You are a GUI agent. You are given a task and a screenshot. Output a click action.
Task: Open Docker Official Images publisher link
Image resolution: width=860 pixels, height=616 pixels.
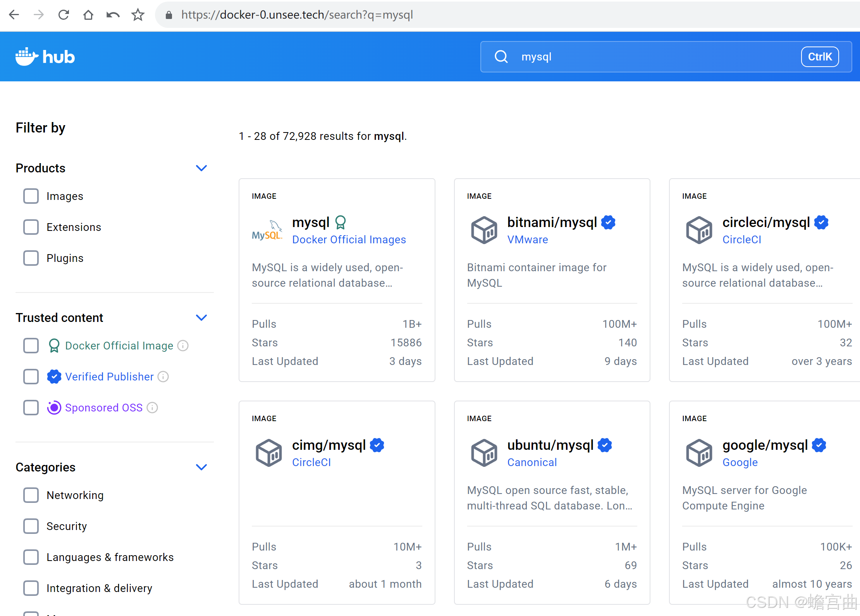click(x=349, y=239)
